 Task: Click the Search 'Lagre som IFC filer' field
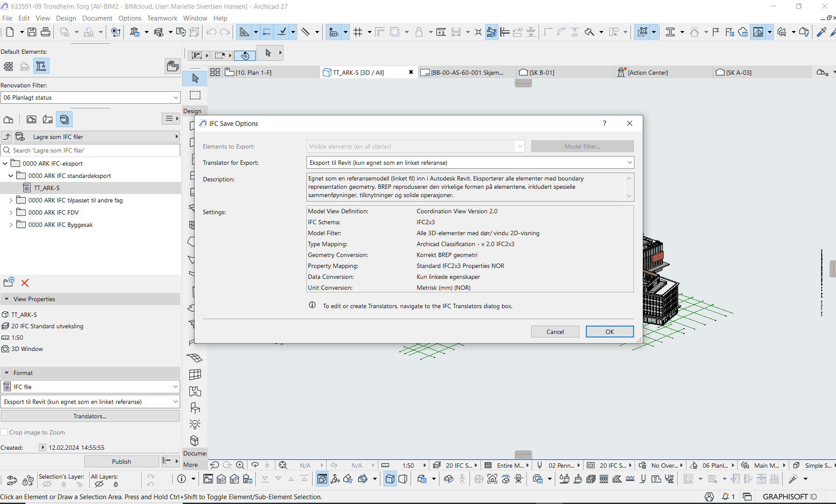pos(94,150)
